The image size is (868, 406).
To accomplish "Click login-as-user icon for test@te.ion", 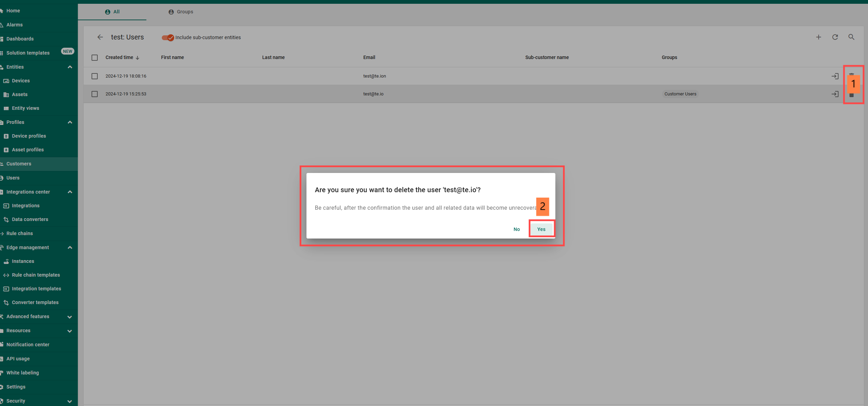I will (835, 76).
